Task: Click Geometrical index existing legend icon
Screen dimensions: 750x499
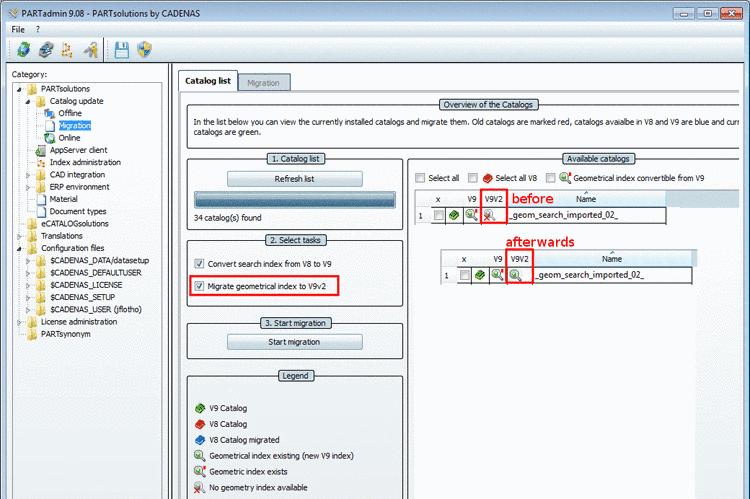Action: pos(199,455)
